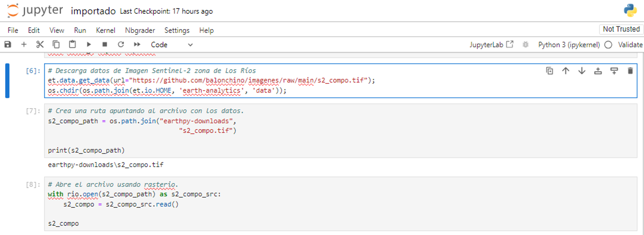Paste cell using the clipboard icon
The height and width of the screenshot is (235, 644).
click(x=72, y=45)
